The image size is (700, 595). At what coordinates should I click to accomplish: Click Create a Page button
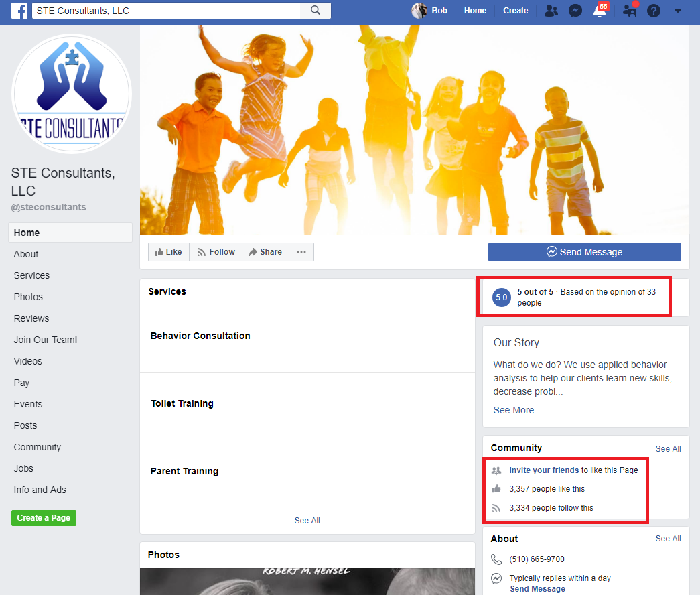tap(44, 518)
